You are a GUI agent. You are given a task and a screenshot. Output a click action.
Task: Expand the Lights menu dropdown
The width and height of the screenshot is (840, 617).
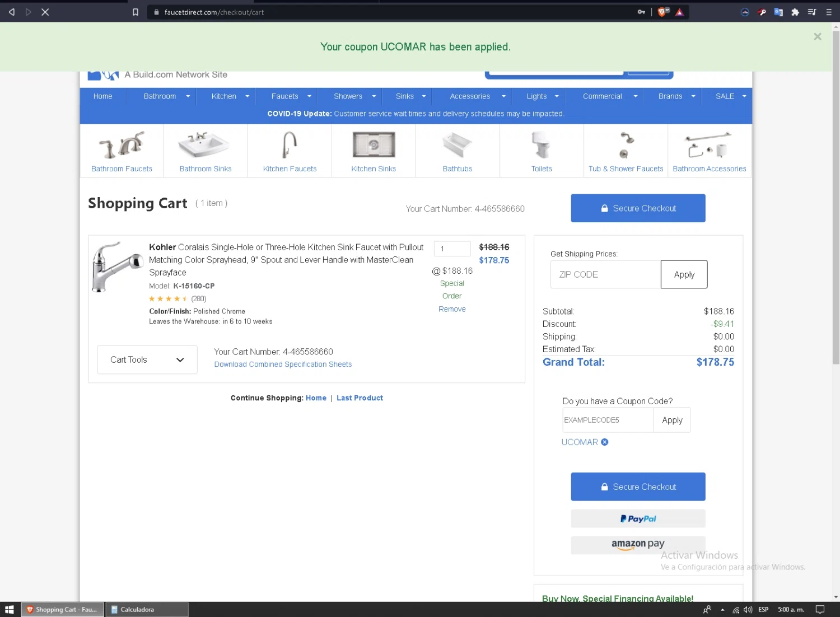click(557, 96)
